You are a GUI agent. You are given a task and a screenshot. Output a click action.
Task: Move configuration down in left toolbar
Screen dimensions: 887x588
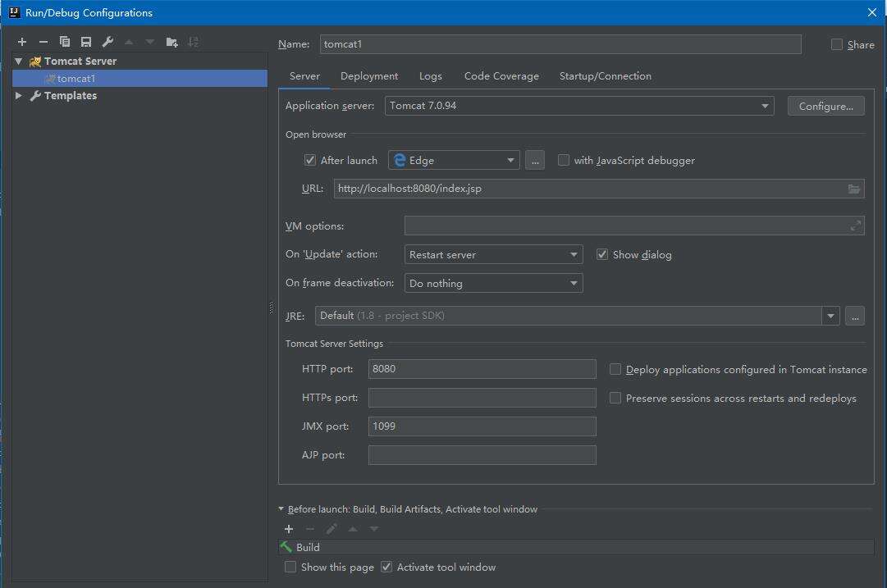pyautogui.click(x=150, y=42)
